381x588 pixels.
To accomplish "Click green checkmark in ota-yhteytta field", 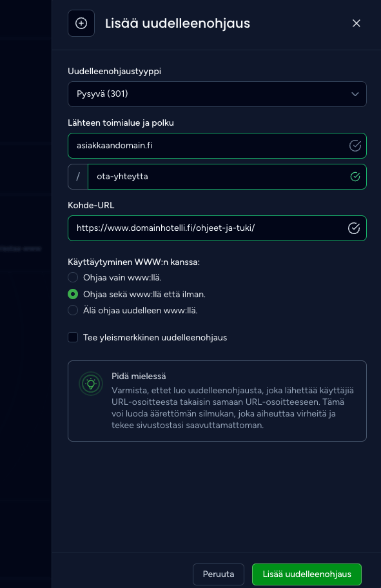I will coord(355,177).
